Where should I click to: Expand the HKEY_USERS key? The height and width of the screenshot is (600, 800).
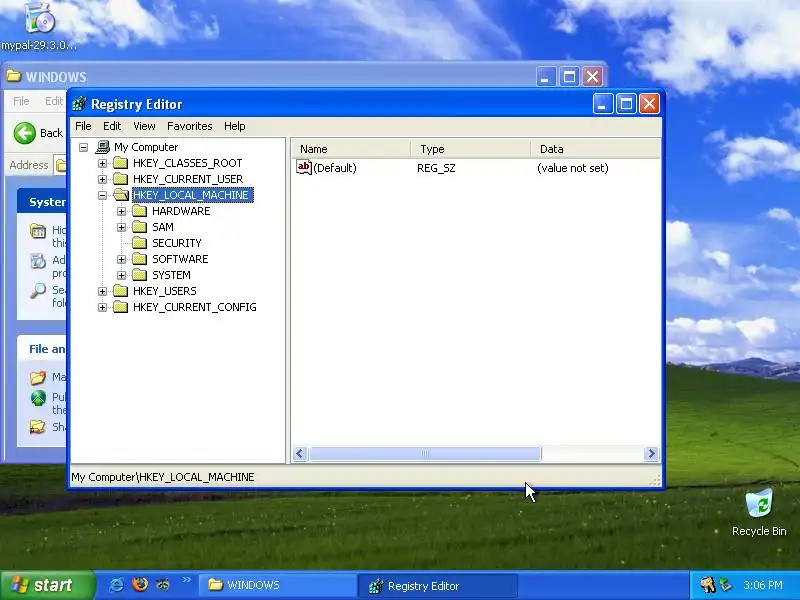click(103, 291)
